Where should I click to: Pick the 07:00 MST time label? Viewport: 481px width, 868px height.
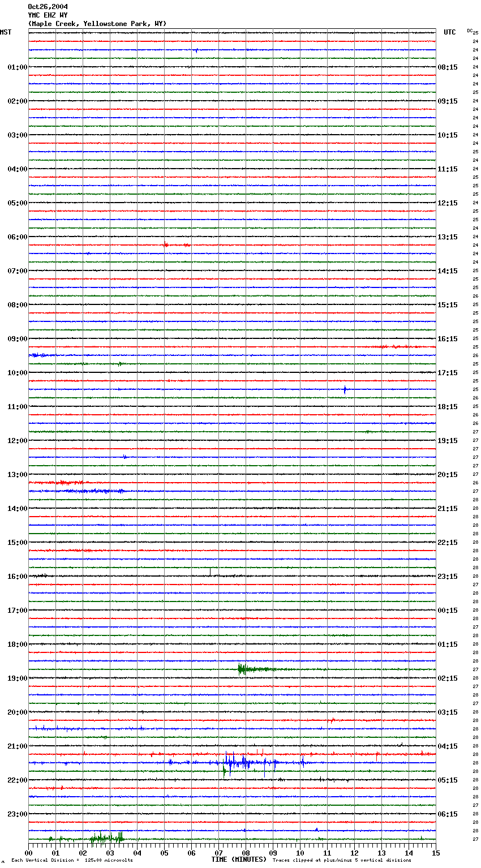(18, 271)
